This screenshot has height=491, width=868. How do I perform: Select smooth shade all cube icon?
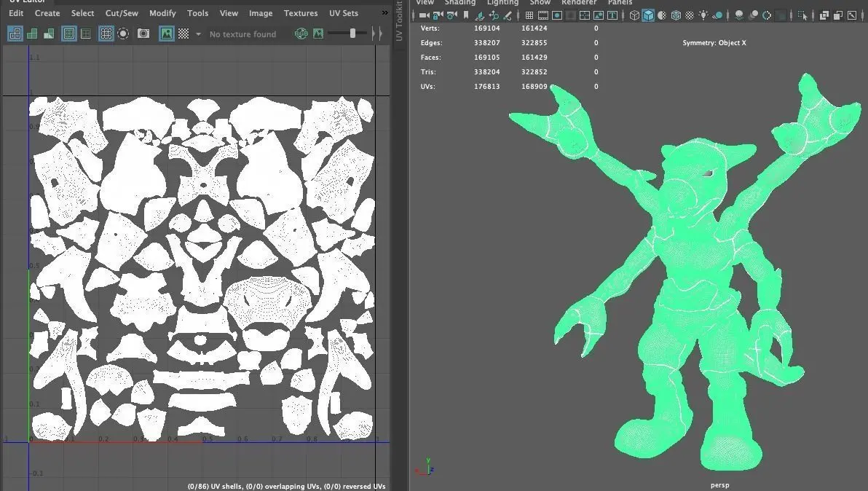(647, 15)
